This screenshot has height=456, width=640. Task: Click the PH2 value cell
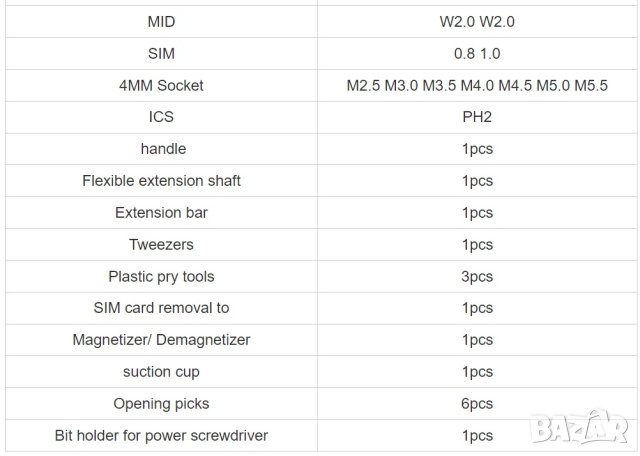click(x=477, y=117)
